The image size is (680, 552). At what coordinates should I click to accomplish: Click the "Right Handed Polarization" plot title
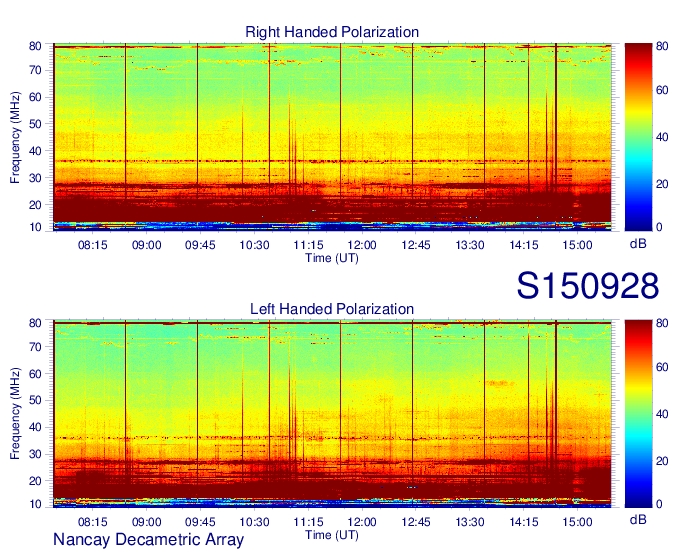tap(332, 32)
